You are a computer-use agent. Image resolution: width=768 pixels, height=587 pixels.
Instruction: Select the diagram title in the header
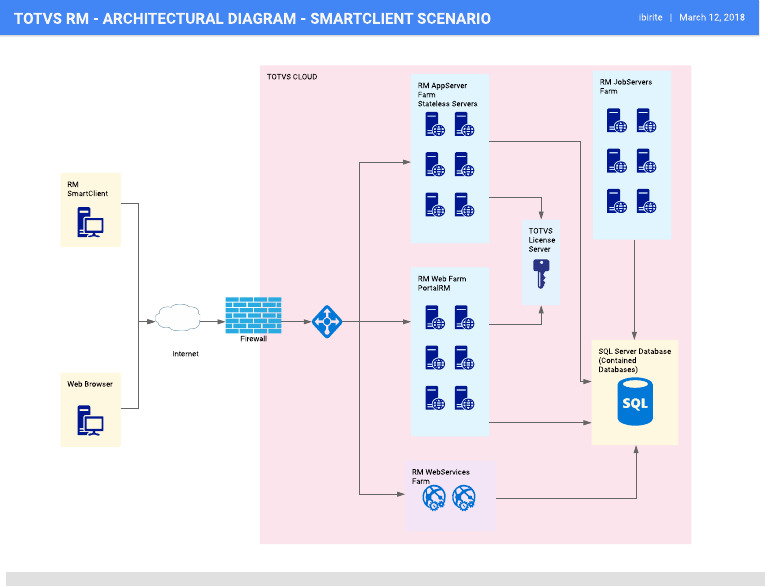click(252, 19)
